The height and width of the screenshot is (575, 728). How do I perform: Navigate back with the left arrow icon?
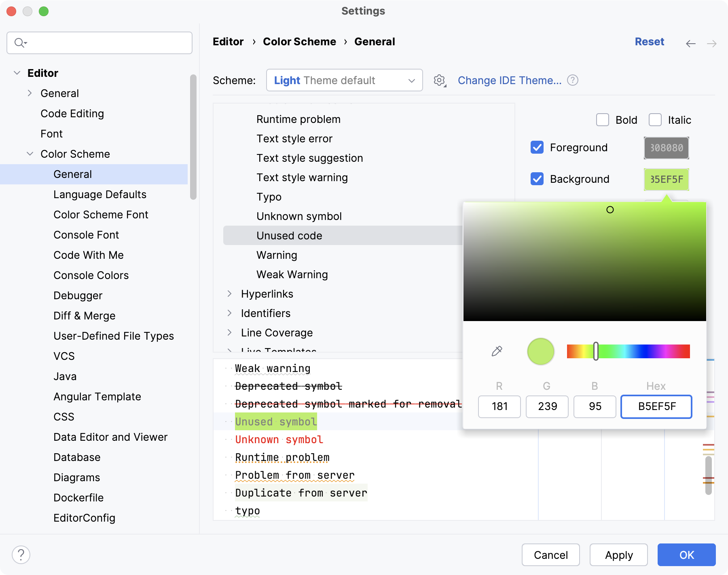[x=690, y=44]
